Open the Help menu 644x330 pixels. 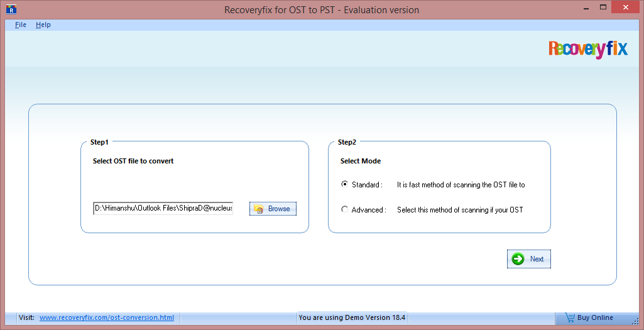pos(43,25)
